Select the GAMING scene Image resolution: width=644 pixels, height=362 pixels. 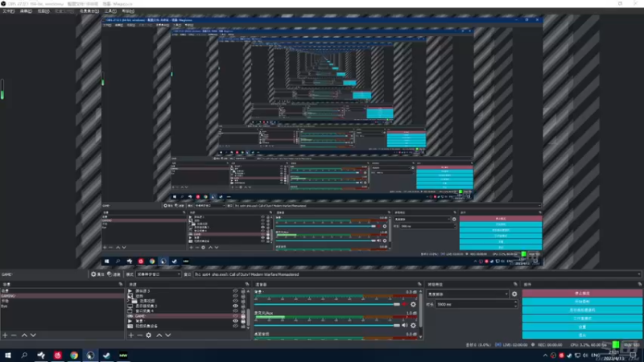(62, 296)
